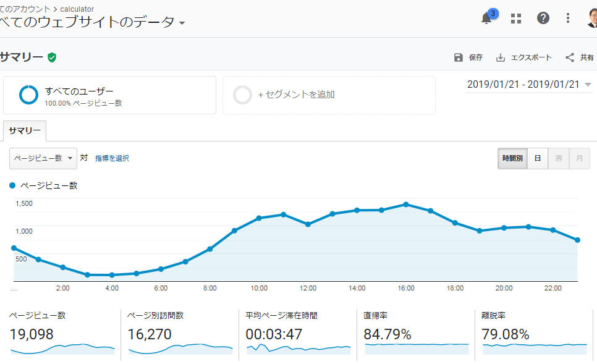Switch graph to hourly (時間別) view
The width and height of the screenshot is (597, 364).
(512, 158)
